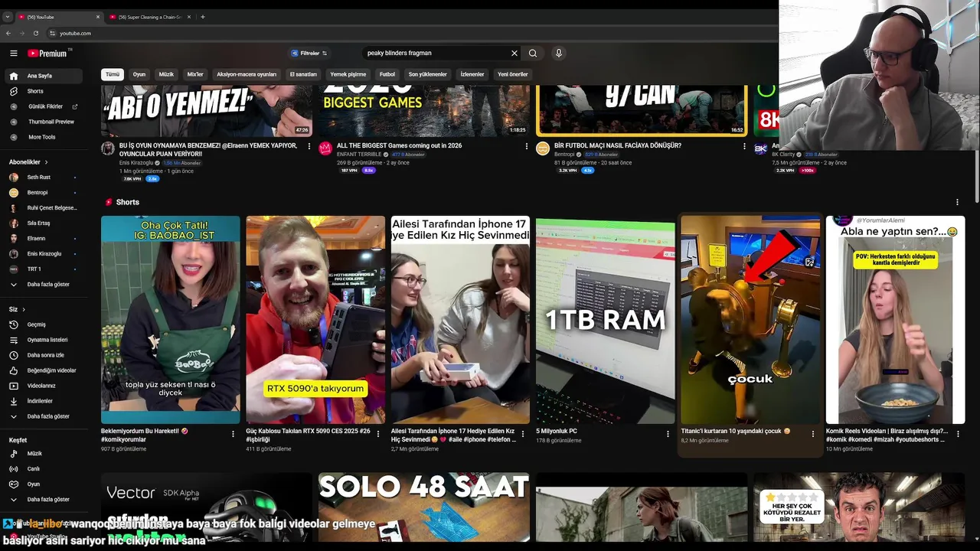
Task: Select the Futbol chip
Action: pyautogui.click(x=387, y=74)
